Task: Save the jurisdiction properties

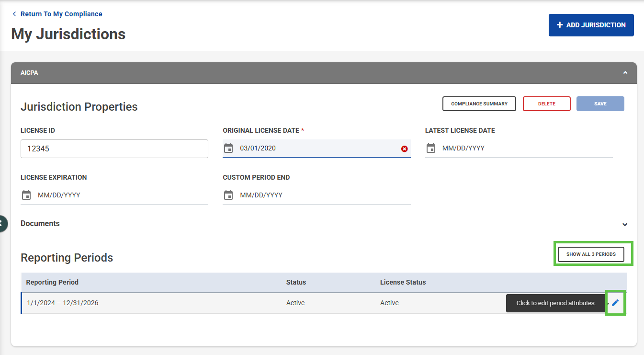Action: 600,104
